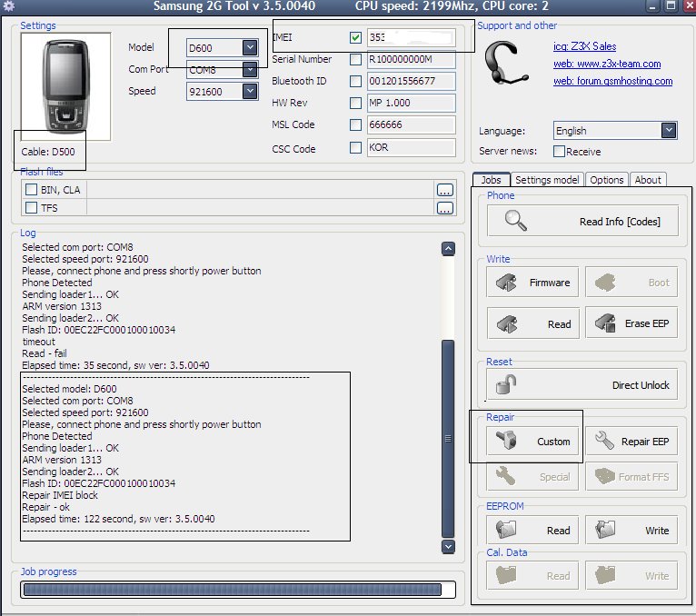Image resolution: width=696 pixels, height=616 pixels.
Task: Enable the MSL Code checkbox
Action: click(x=355, y=124)
